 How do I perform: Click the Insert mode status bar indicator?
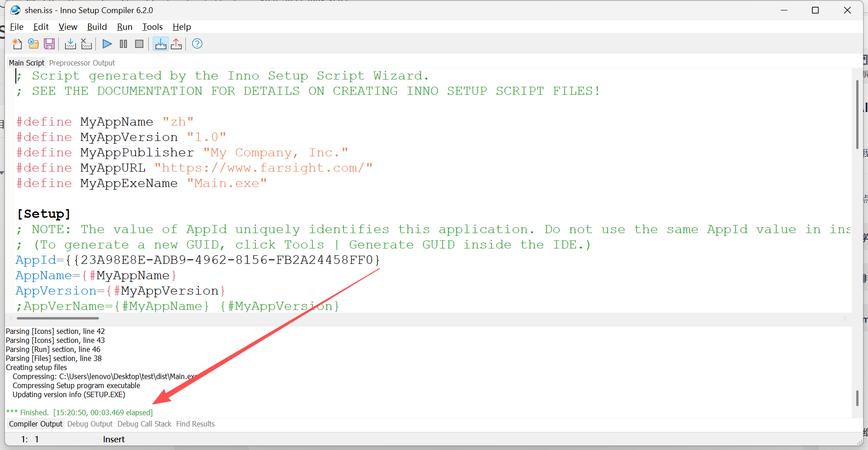114,439
